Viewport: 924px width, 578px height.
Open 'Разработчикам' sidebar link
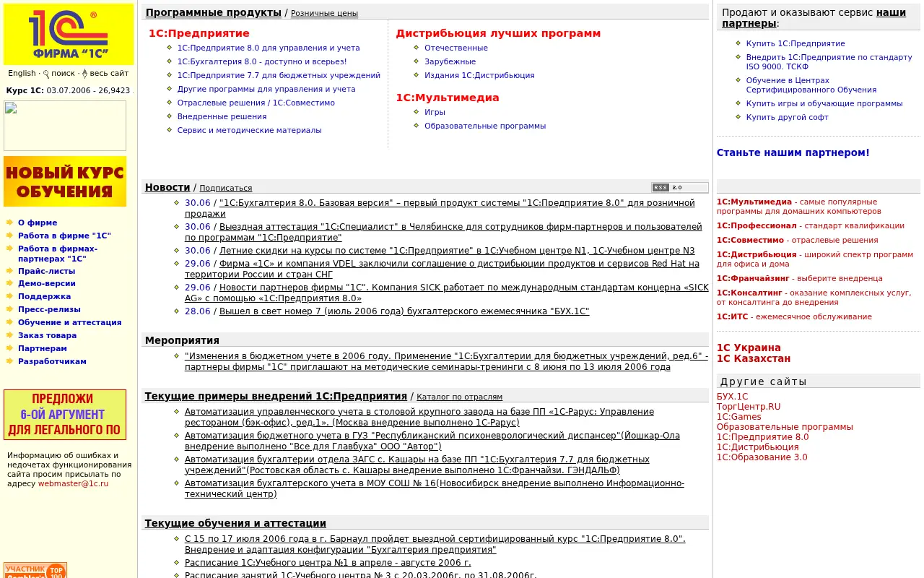[52, 361]
